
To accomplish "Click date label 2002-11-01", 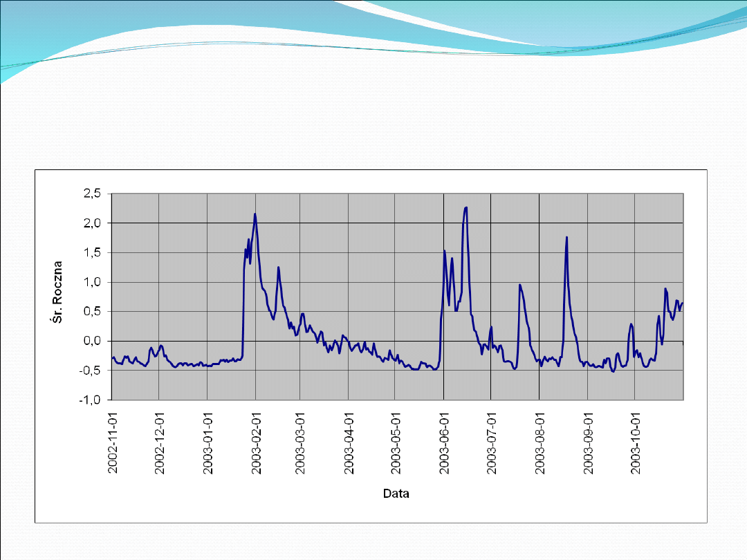I will (x=113, y=443).
